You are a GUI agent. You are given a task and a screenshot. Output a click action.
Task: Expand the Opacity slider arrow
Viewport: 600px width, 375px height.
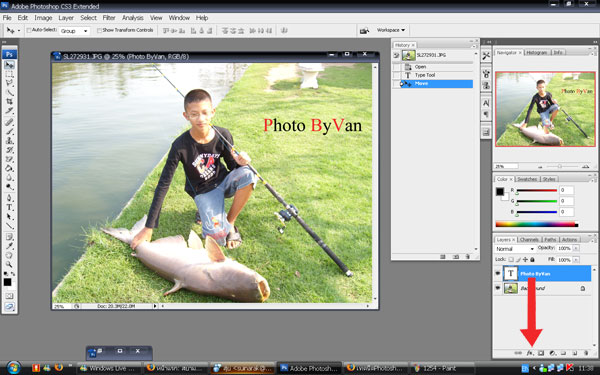576,248
